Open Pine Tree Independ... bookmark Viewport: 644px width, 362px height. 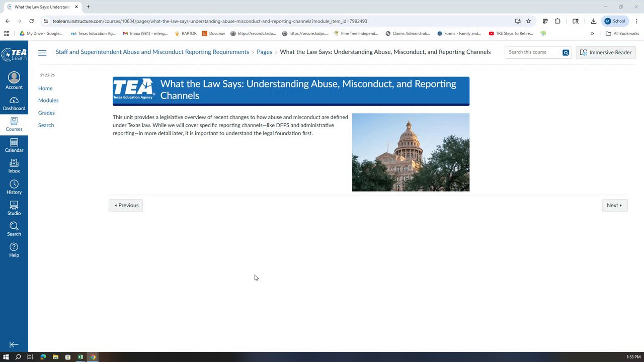356,34
